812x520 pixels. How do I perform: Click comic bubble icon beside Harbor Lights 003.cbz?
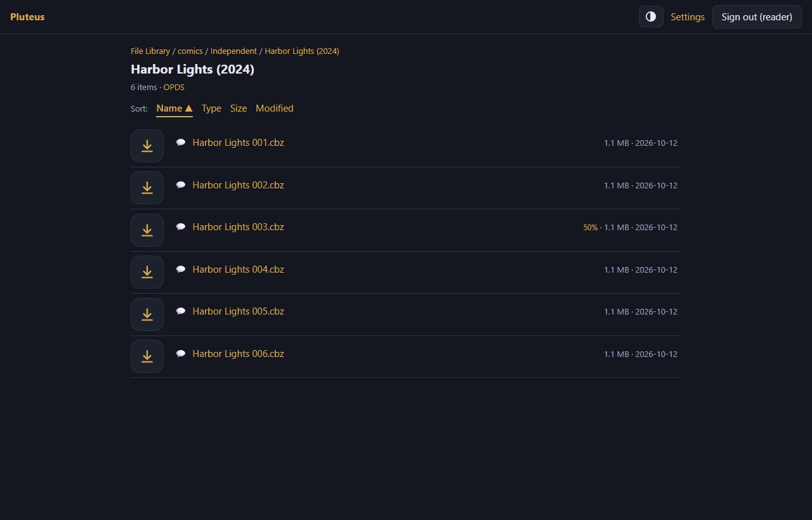pos(181,227)
